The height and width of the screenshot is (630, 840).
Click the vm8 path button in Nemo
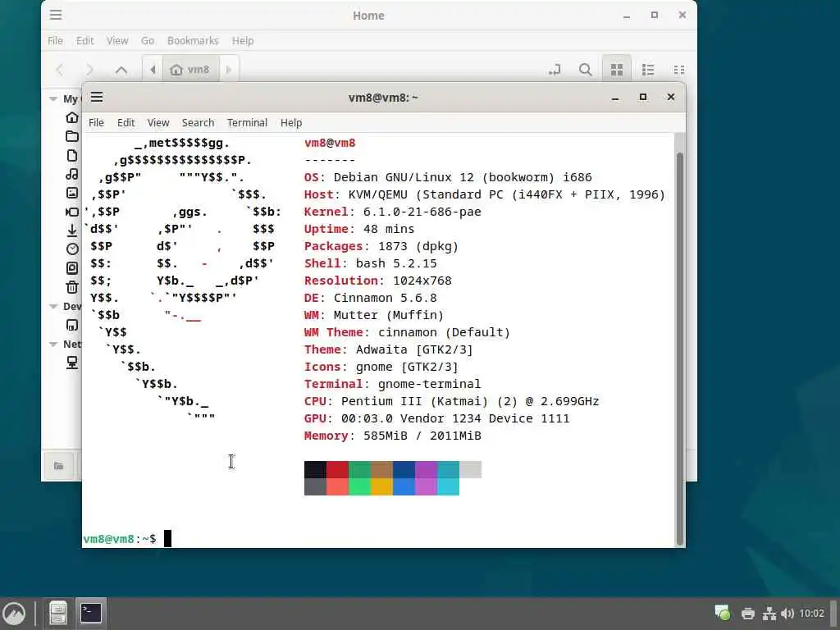coord(190,70)
